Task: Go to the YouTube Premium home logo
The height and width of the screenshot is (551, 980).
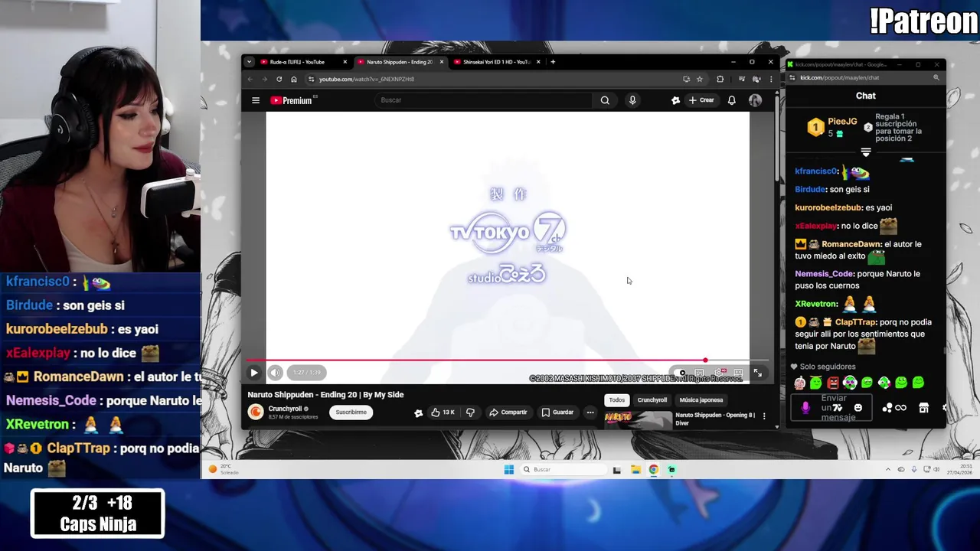Action: [292, 100]
